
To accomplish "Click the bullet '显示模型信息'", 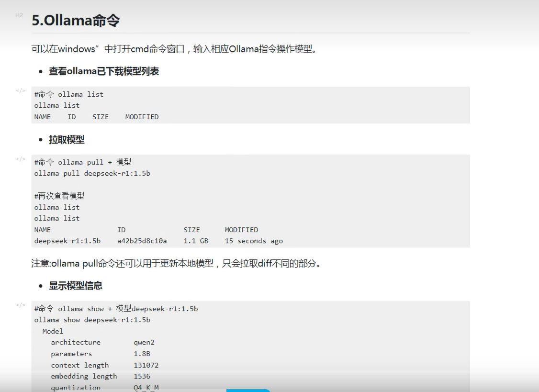I will point(76,286).
